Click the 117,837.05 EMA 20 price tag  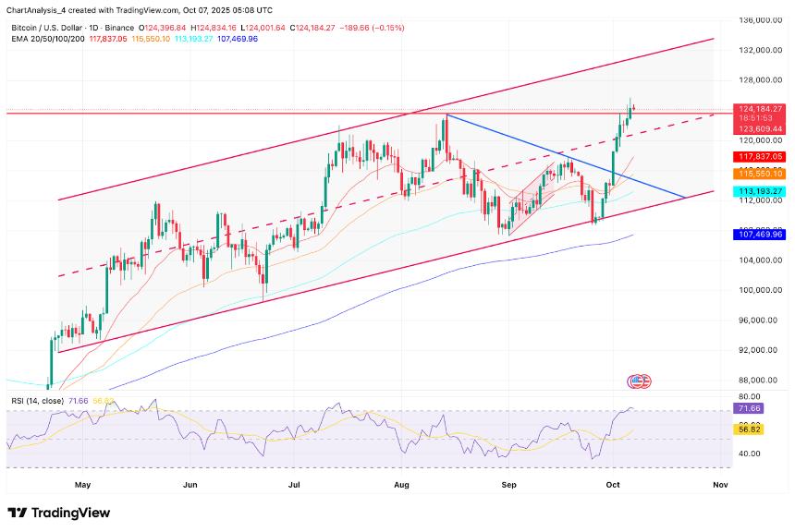[x=760, y=157]
